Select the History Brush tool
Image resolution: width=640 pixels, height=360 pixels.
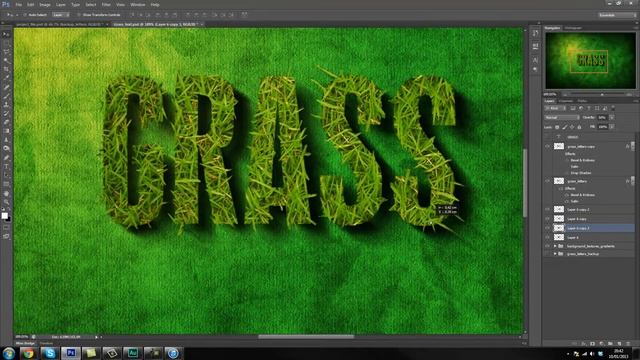tap(6, 113)
